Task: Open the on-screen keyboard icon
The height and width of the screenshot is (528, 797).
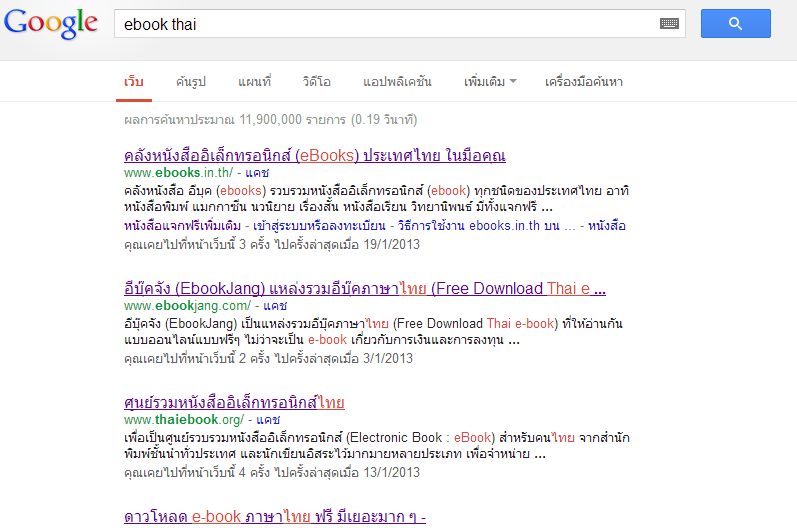Action: tap(669, 23)
